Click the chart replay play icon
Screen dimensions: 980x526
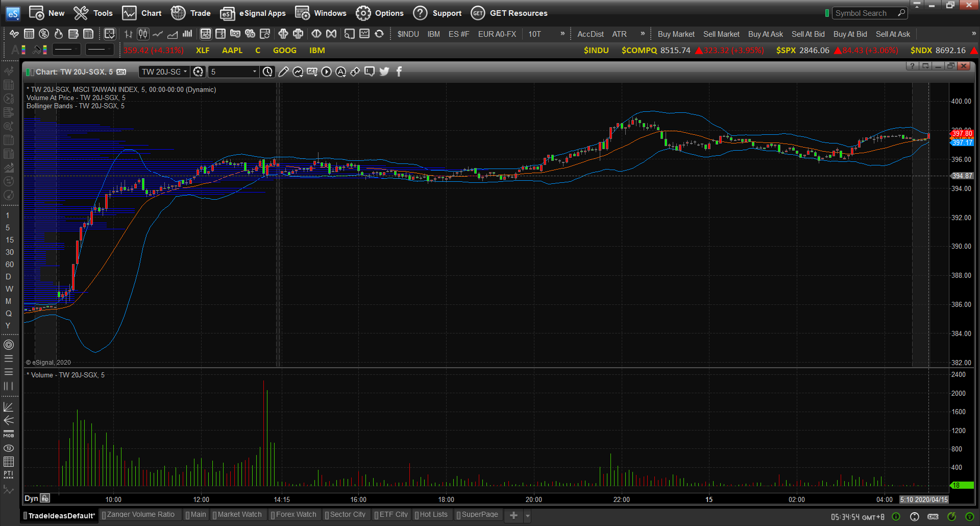click(327, 72)
